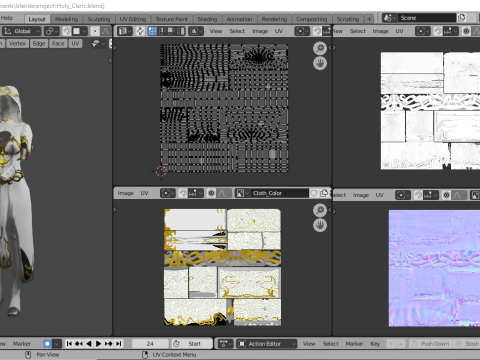Toggle proportional editing in Cloth_Color editor
480x360 pixels.
coord(211,193)
